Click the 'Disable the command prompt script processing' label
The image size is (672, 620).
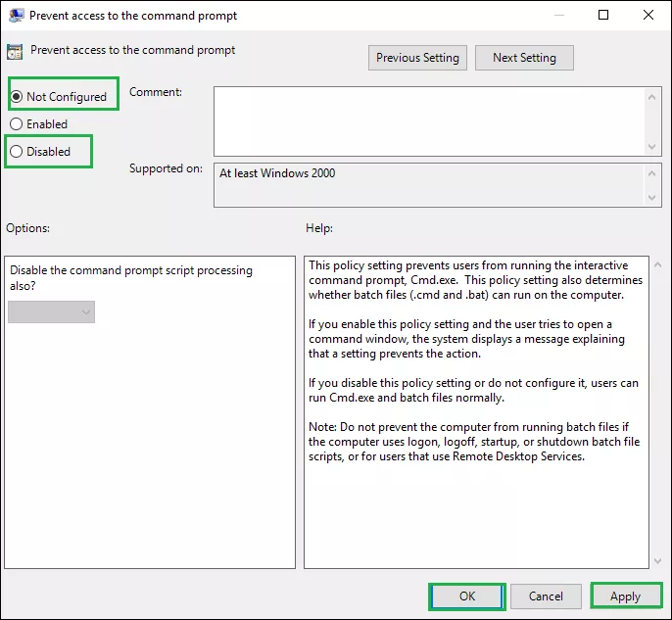pyautogui.click(x=131, y=278)
